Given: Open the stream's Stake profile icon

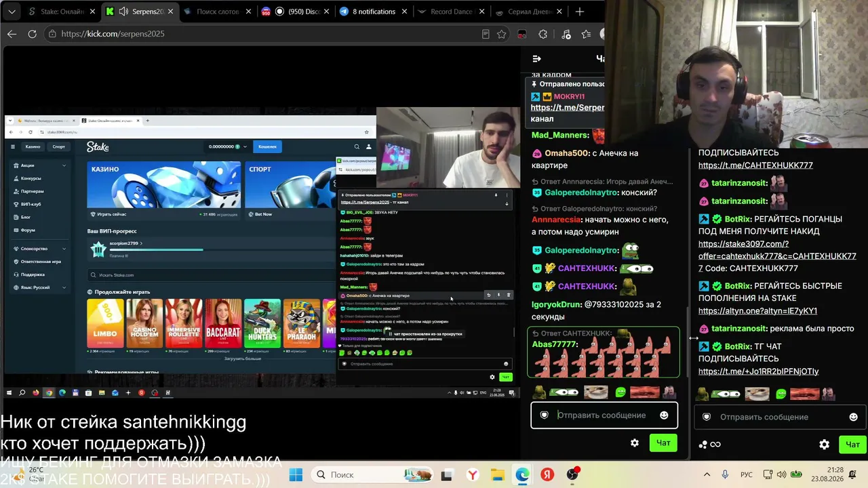Looking at the screenshot, I should coord(369,146).
